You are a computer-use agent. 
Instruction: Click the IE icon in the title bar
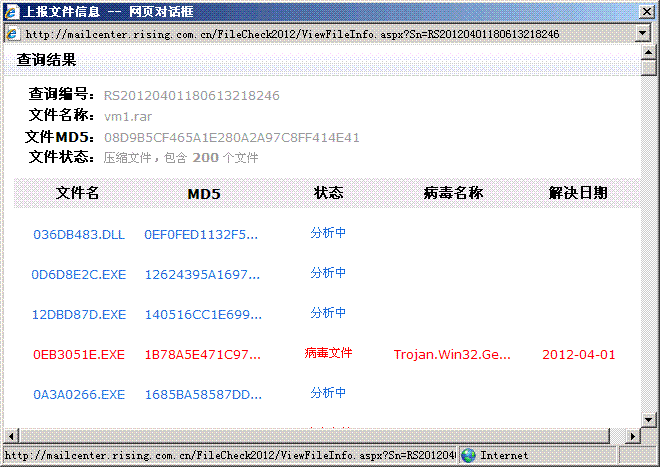point(11,11)
